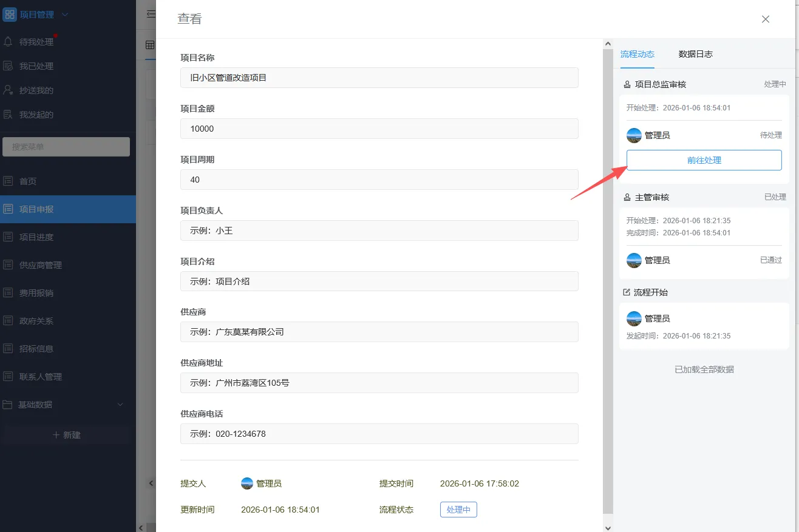The height and width of the screenshot is (532, 799).
Task: Click the 管理员 avatar in 流程开始 section
Action: [634, 318]
